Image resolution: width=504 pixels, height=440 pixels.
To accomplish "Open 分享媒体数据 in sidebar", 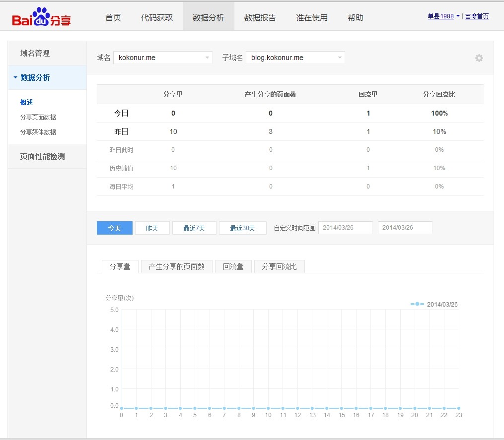I will (x=38, y=132).
